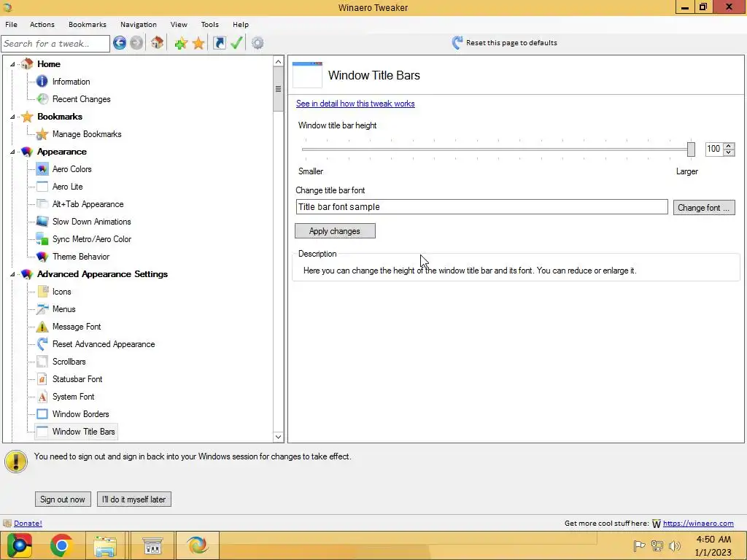Click the Reset Advanced Appearance arrow icon

coord(42,344)
